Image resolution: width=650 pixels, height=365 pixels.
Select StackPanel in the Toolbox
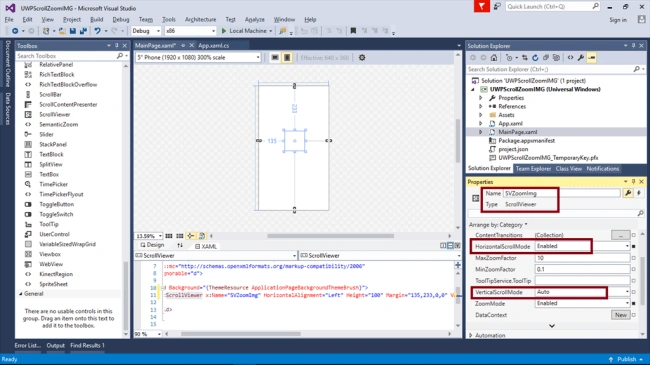pyautogui.click(x=53, y=144)
